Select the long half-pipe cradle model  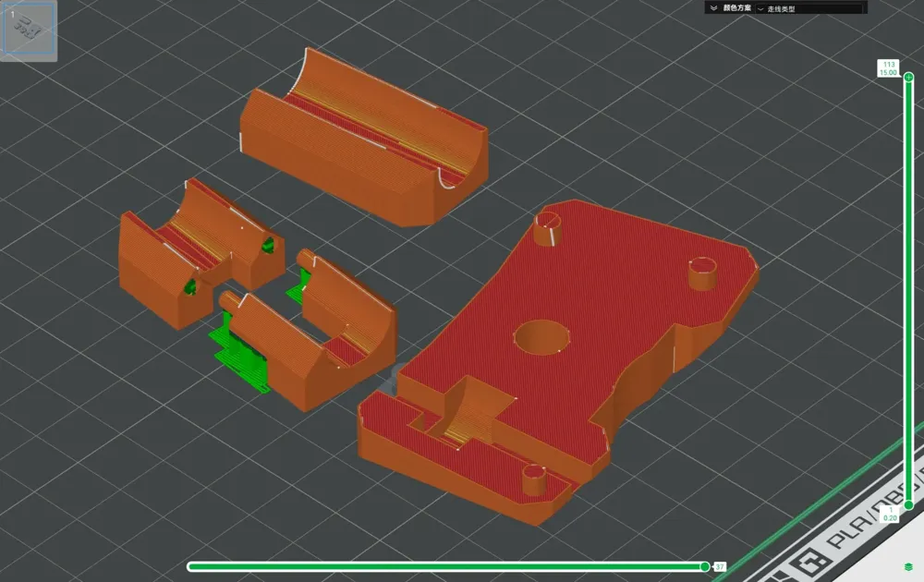pos(363,139)
